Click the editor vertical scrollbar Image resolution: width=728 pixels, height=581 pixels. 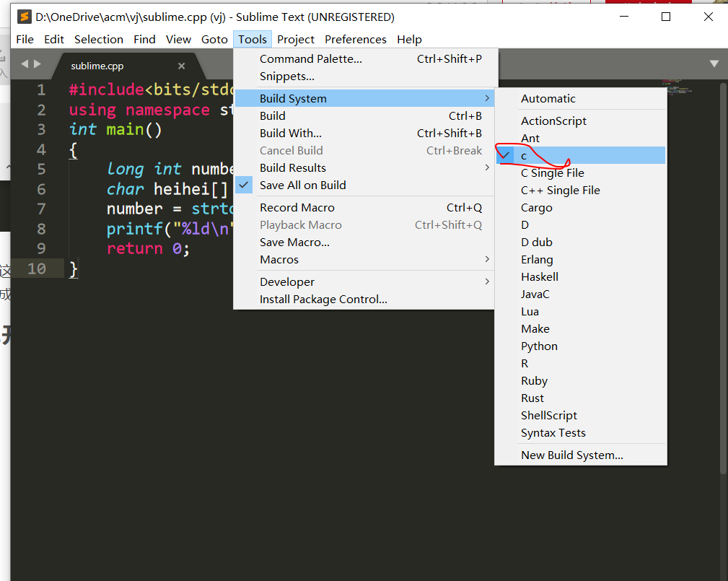click(723, 279)
